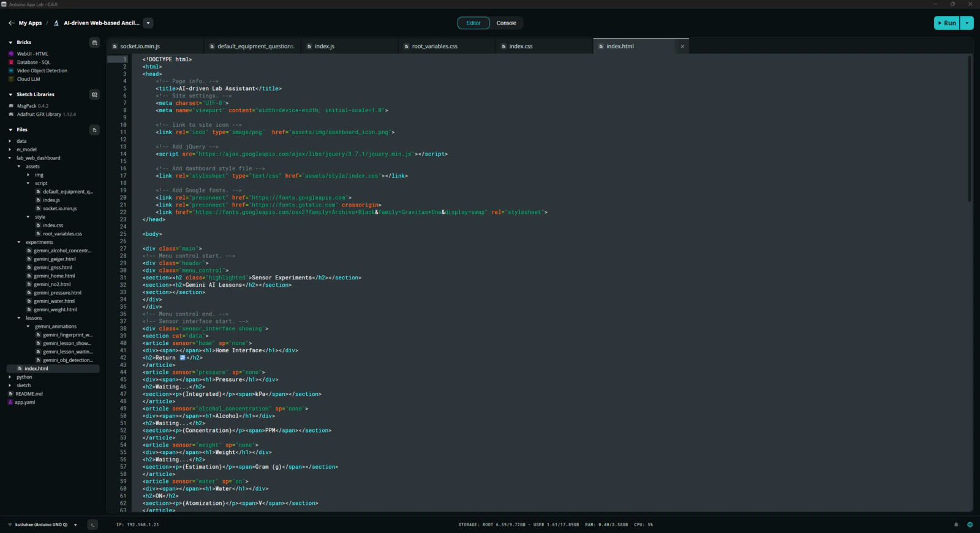Expand the ei_model folder
This screenshot has width=980, height=533.
click(10, 149)
